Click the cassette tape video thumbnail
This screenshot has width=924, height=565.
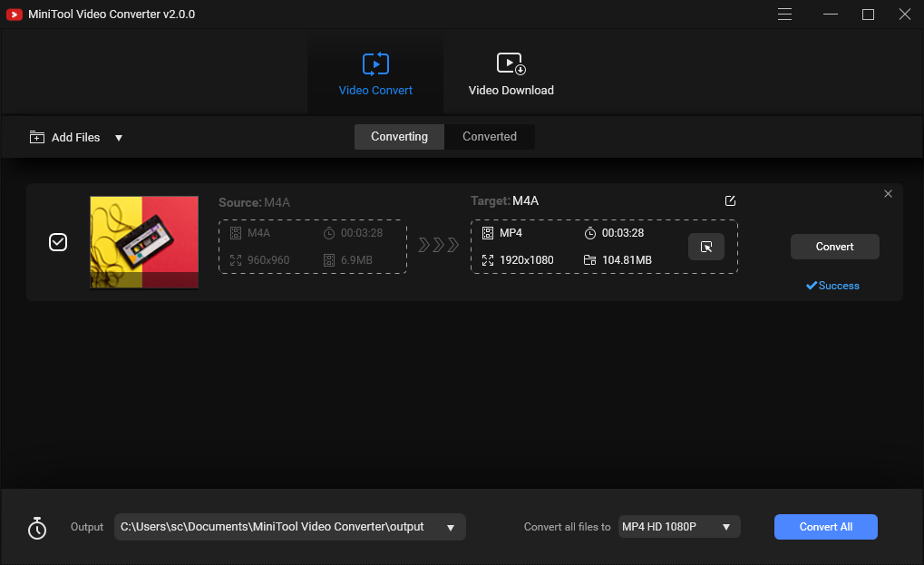click(143, 242)
